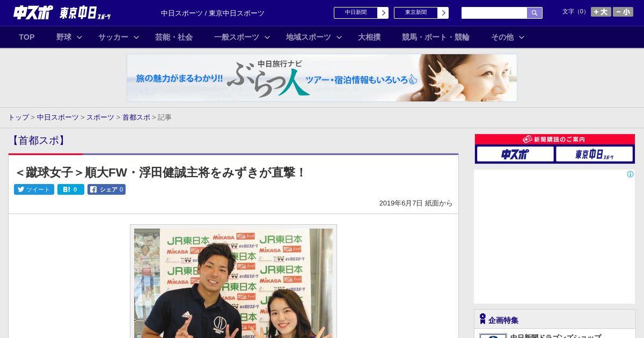
Task: Click the ぶらっ人 travel banner ad
Action: [322, 78]
